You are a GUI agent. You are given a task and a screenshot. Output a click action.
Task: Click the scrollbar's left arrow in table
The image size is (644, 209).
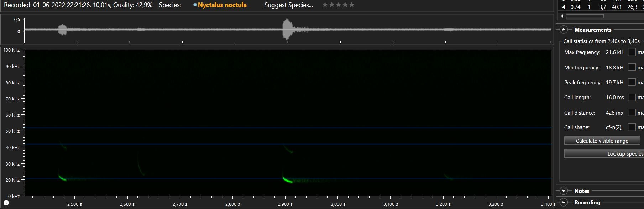[562, 16]
